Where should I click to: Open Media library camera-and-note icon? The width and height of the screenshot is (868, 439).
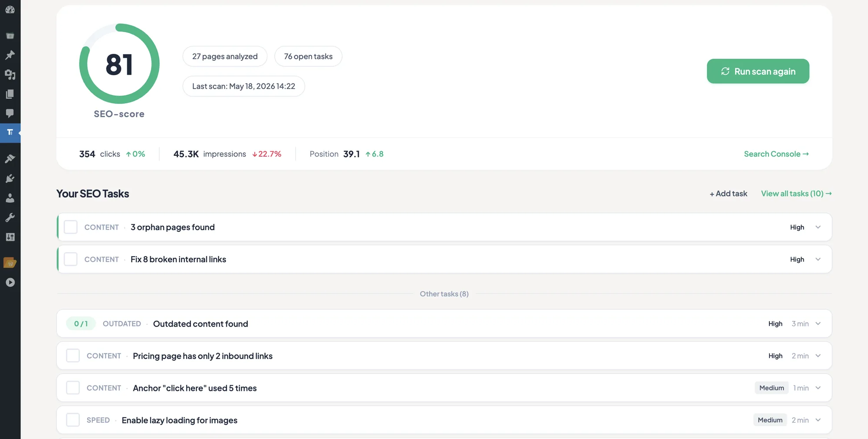click(10, 75)
